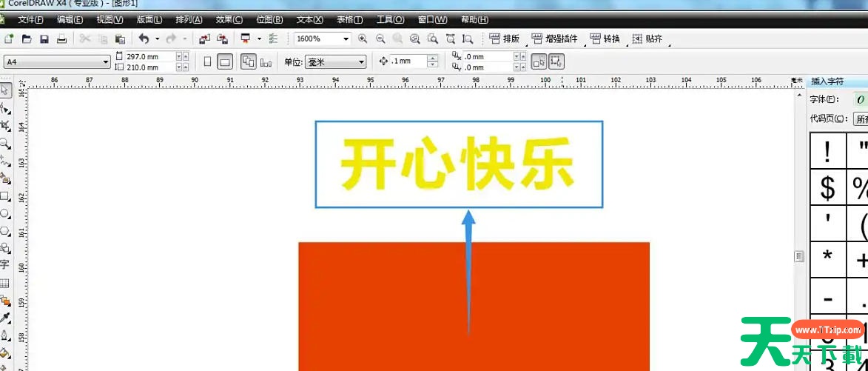Click the Zoom out magnifier icon
Screen dimensions: 868x371
[380, 39]
